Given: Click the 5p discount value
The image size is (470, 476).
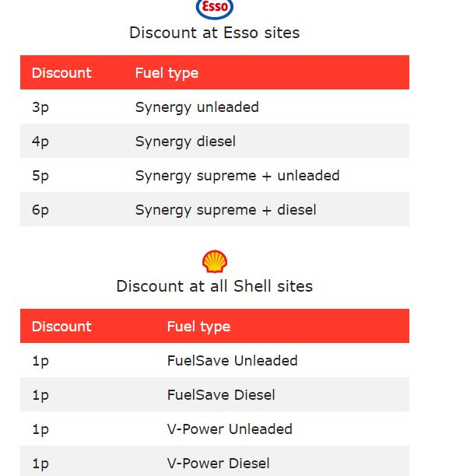Looking at the screenshot, I should click(x=40, y=176).
